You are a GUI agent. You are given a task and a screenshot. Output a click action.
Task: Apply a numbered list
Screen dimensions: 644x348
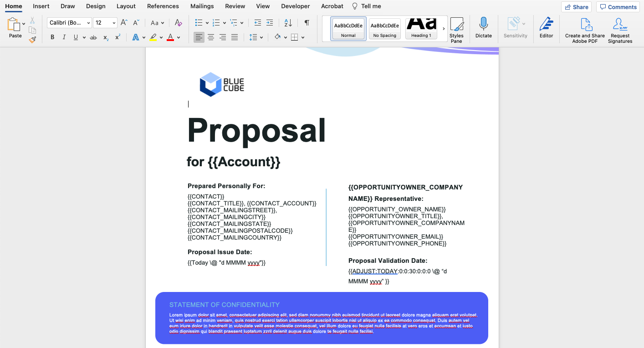point(216,23)
